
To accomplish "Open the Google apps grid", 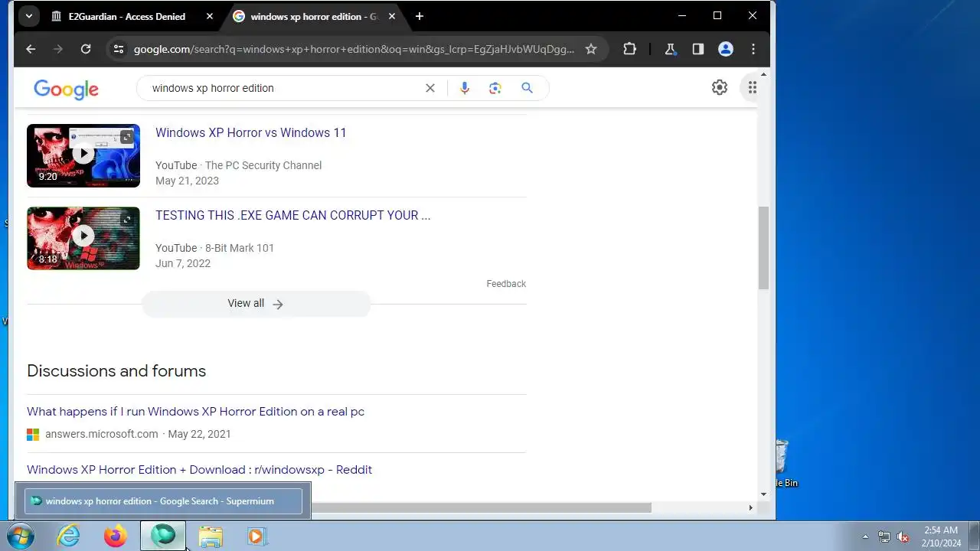I will coord(753,87).
